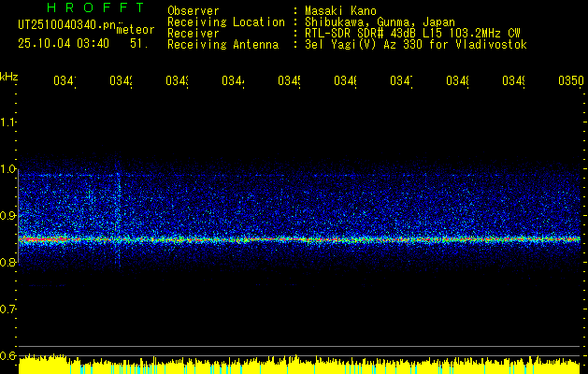Screen dimensions: 588x374
Task: Click the 0342 time marker
Action: (x=122, y=80)
